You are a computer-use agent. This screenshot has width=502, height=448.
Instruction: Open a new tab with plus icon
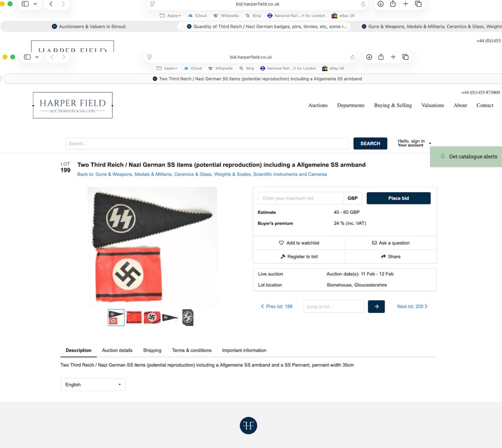tap(393, 57)
